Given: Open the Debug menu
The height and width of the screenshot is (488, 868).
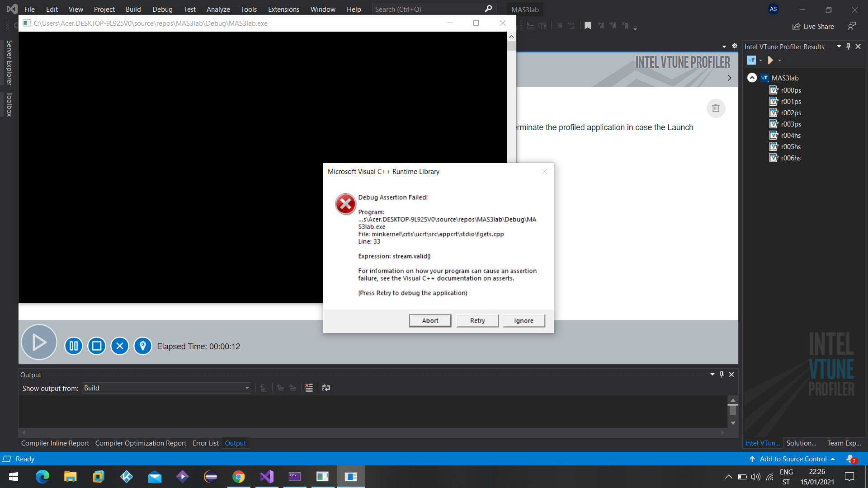Looking at the screenshot, I should 162,9.
